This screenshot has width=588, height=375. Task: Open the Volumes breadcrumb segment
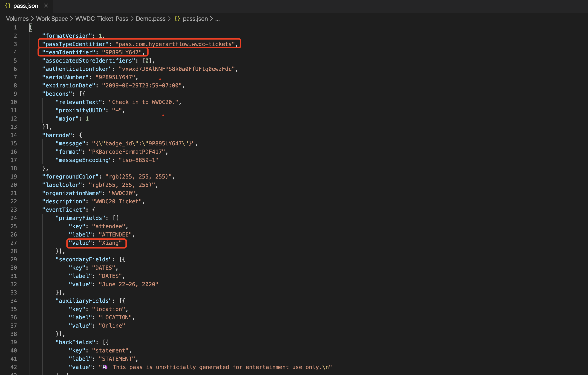[x=17, y=19]
